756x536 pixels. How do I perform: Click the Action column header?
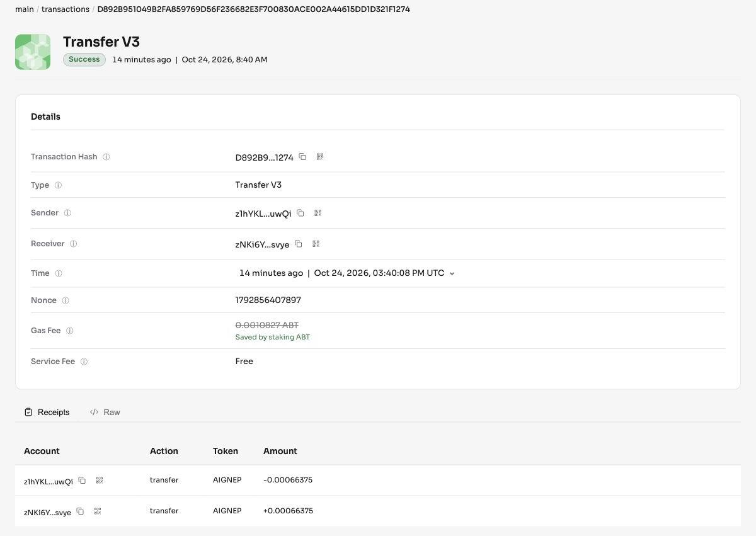164,451
